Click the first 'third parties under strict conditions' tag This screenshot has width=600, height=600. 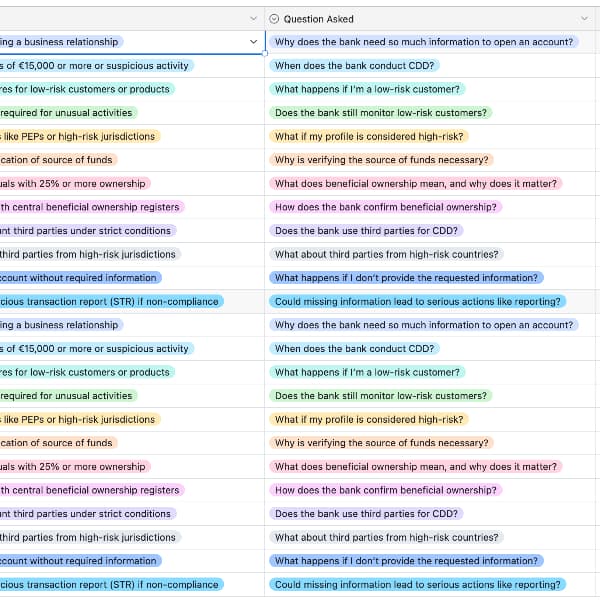tap(88, 231)
